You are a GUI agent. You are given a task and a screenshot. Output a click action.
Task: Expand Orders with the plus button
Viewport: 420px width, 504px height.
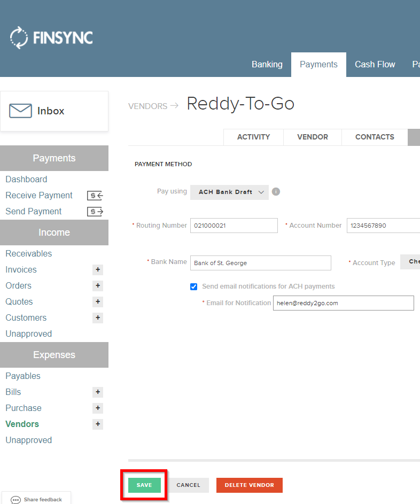(x=98, y=286)
